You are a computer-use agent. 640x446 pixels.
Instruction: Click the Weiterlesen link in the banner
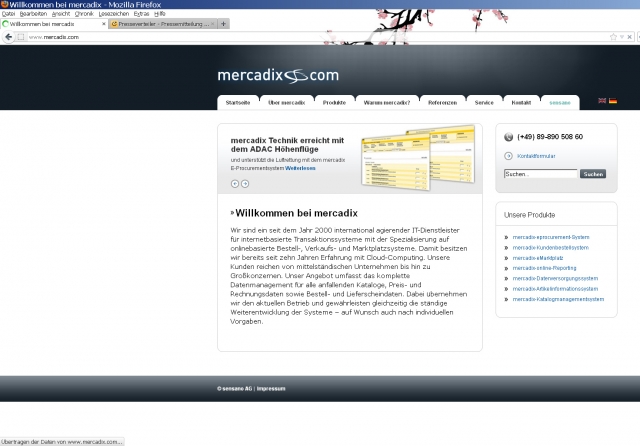[300, 168]
